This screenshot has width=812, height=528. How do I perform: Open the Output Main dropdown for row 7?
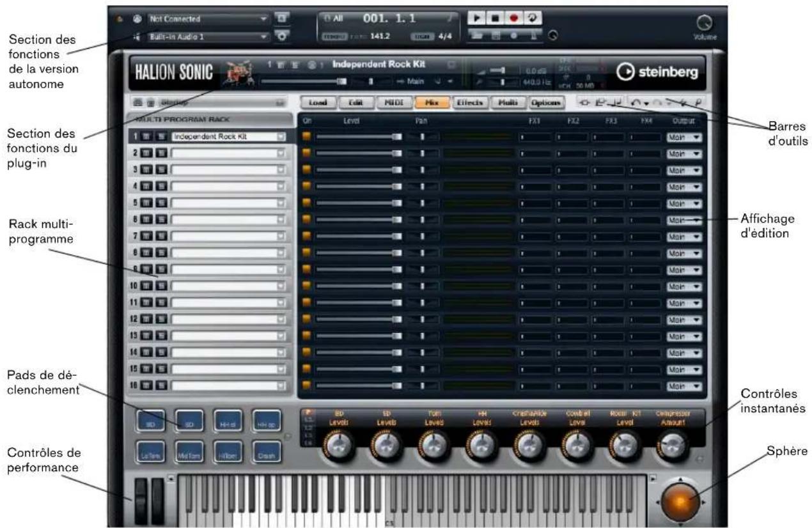click(683, 236)
